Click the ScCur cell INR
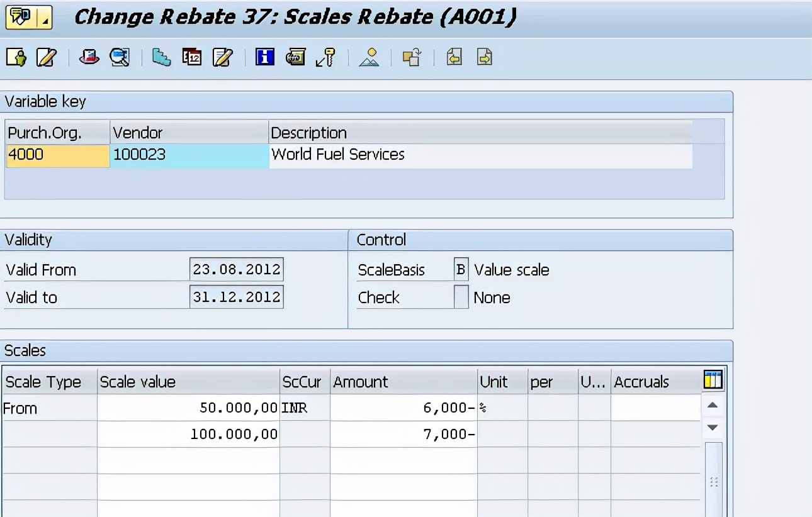This screenshot has height=517, width=812. [305, 408]
